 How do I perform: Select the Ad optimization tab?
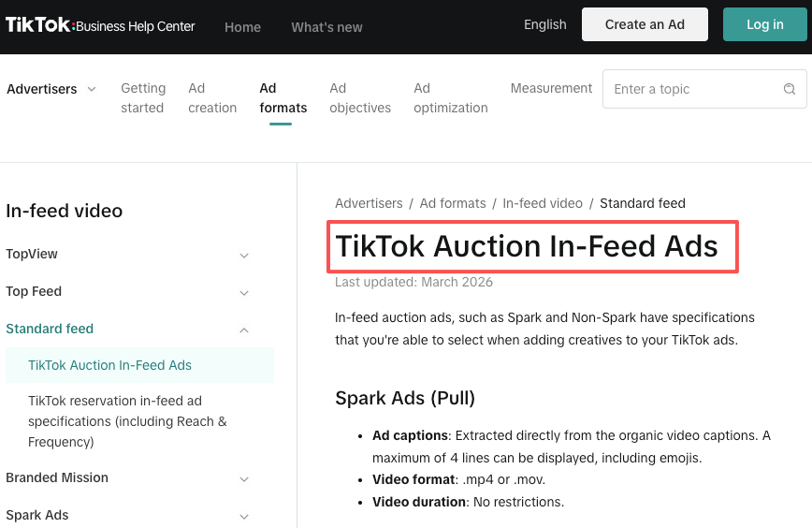tap(451, 98)
